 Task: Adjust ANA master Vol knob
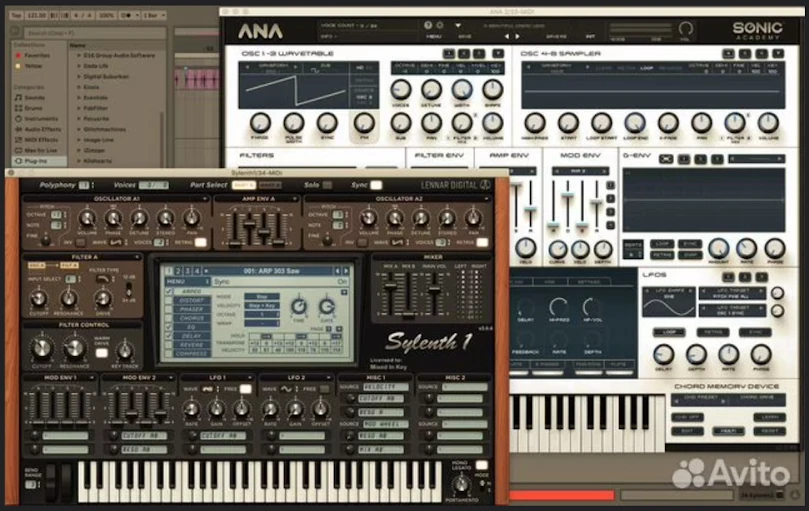pyautogui.click(x=685, y=27)
